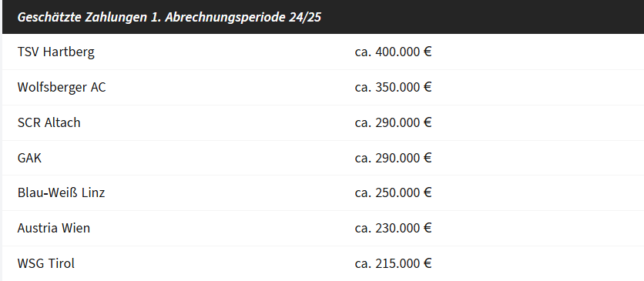This screenshot has width=644, height=281.
Task: Select the Blau-Weiß Linz club name
Action: (61, 192)
